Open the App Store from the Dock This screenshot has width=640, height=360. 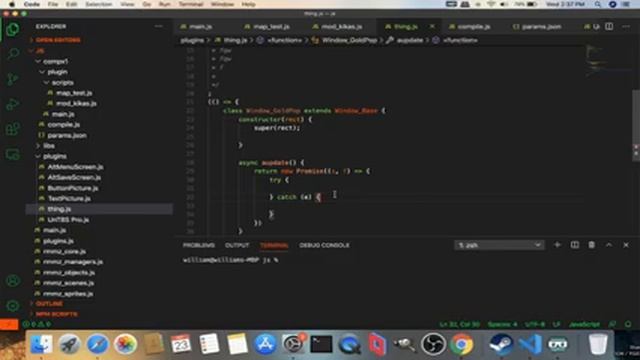265,344
